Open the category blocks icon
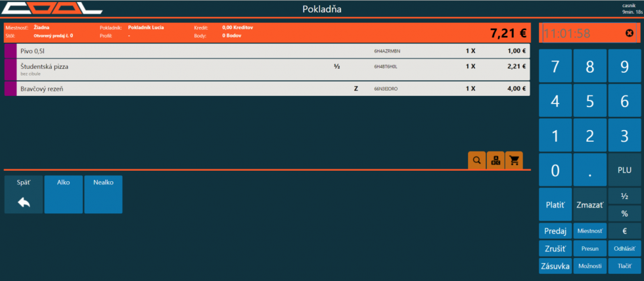Viewport: 644px width, 281px height. click(495, 160)
